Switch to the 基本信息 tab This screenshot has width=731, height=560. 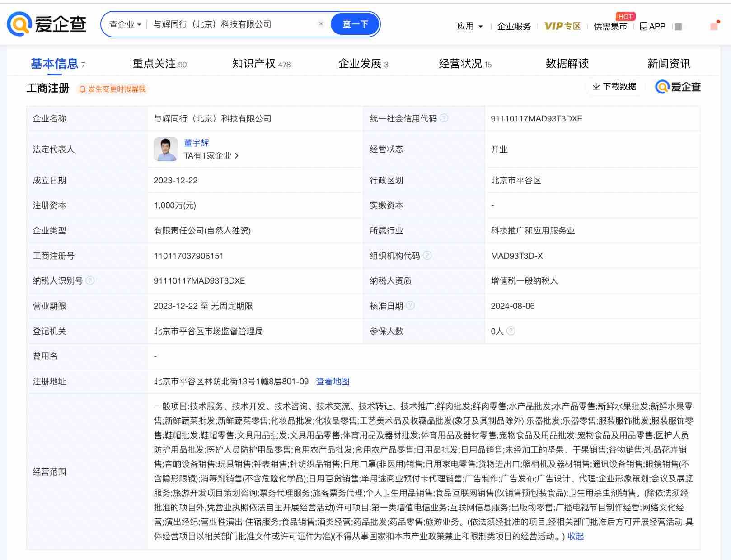tap(58, 64)
